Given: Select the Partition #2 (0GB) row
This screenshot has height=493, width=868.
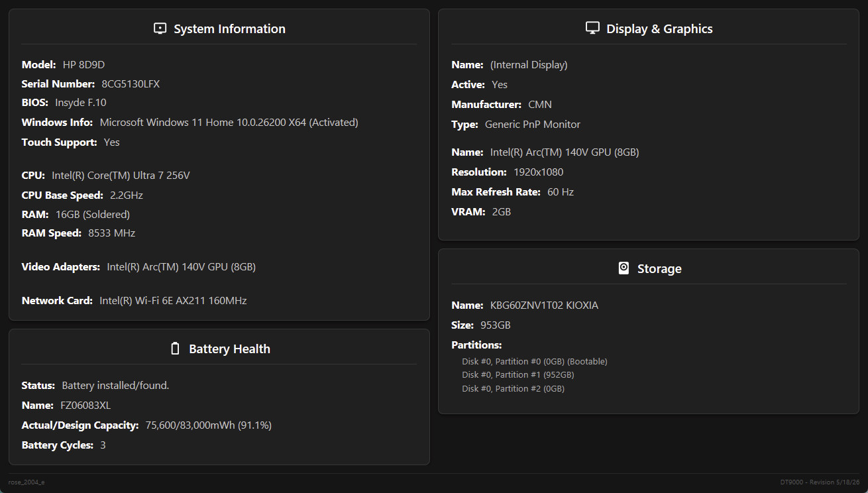Looking at the screenshot, I should (x=514, y=389).
